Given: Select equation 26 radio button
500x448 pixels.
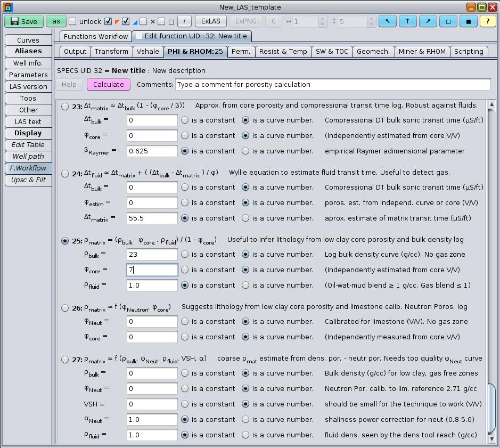Looking at the screenshot, I should pos(65,308).
